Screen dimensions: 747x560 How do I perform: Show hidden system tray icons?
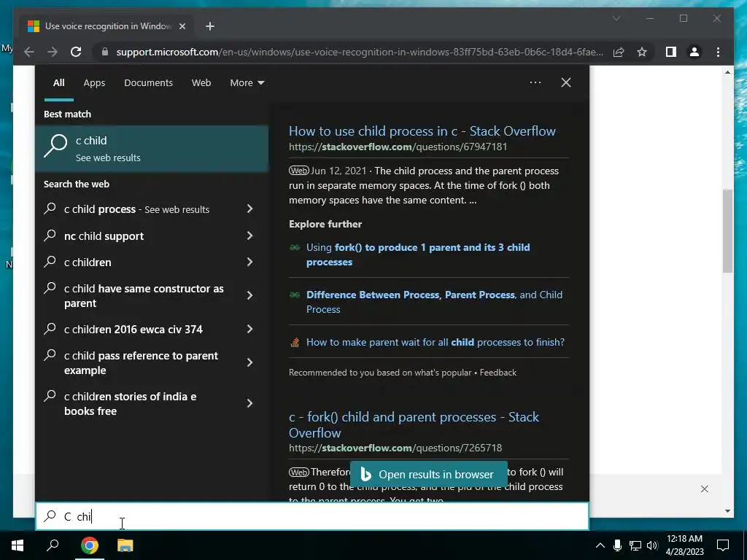(600, 545)
